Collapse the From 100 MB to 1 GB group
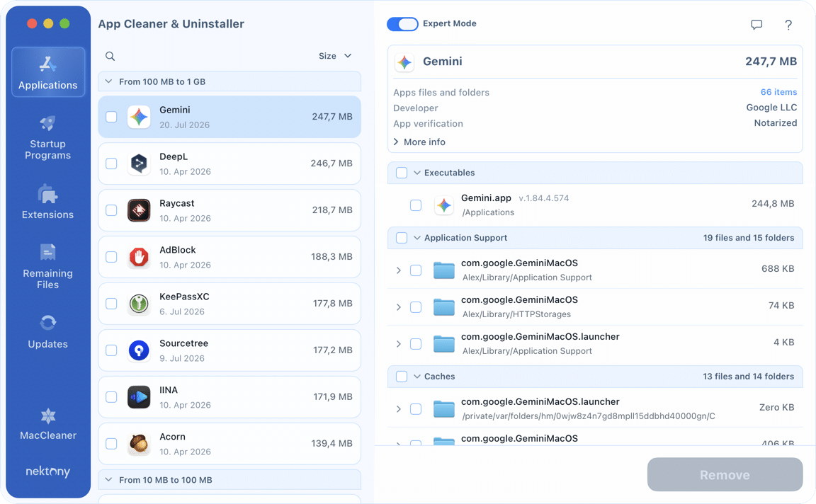 [109, 81]
